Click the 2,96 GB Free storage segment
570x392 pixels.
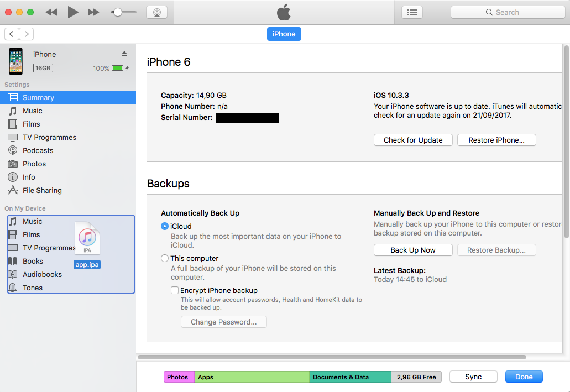[416, 377]
